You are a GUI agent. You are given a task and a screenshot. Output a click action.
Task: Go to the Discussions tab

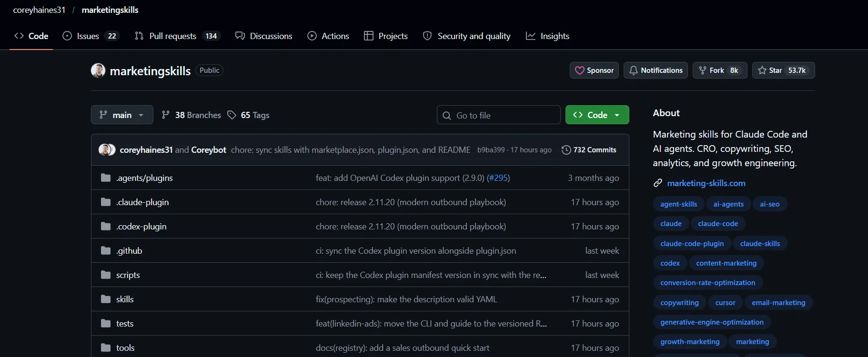point(264,36)
